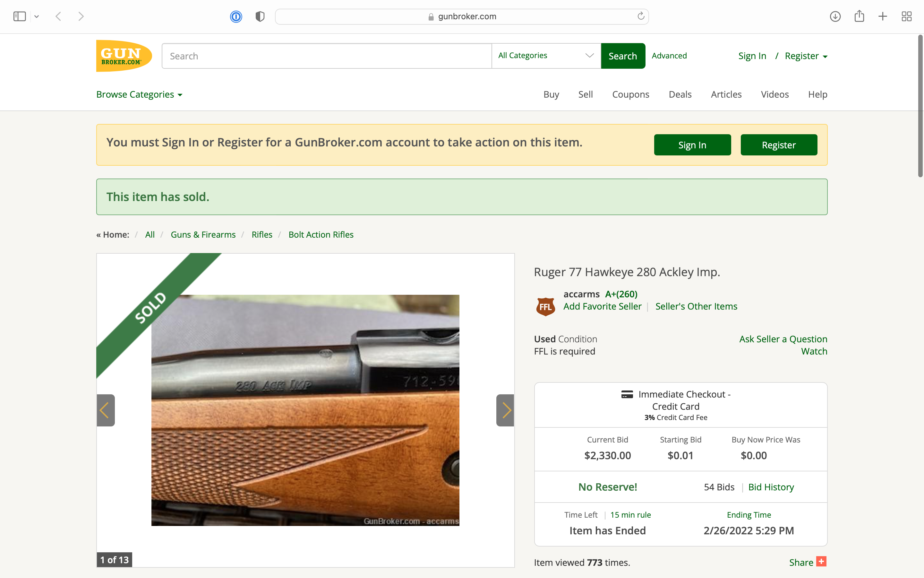Image resolution: width=924 pixels, height=578 pixels.
Task: Click Add Favorite Seller
Action: pyautogui.click(x=602, y=306)
